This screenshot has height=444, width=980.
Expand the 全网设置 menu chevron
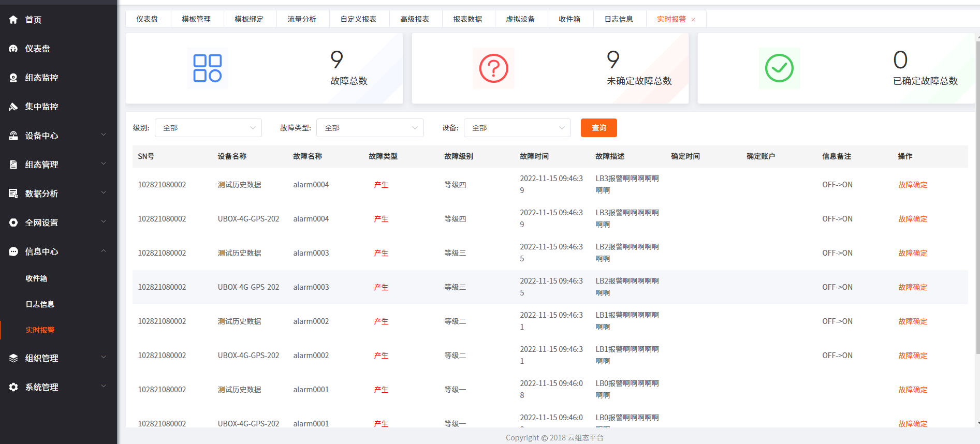pyautogui.click(x=104, y=221)
